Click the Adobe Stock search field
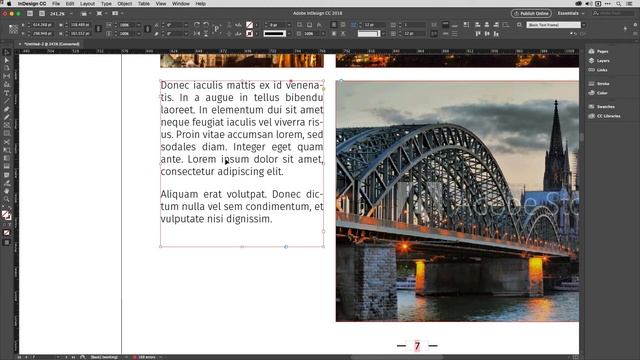 click(614, 13)
